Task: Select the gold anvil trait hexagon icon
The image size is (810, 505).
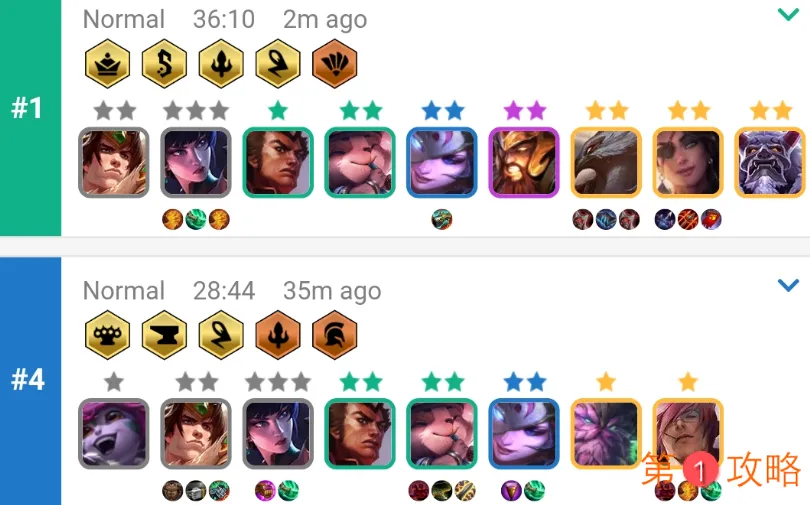Action: 164,335
